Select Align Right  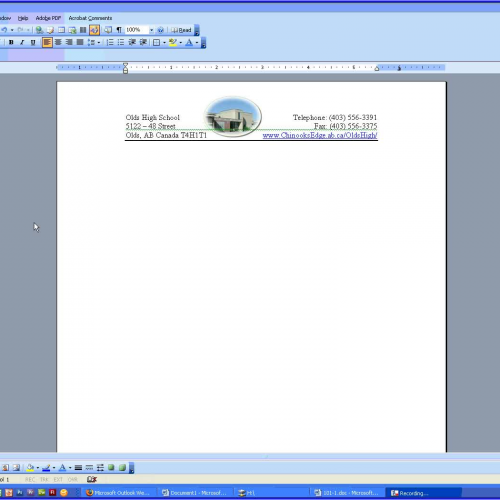point(69,42)
